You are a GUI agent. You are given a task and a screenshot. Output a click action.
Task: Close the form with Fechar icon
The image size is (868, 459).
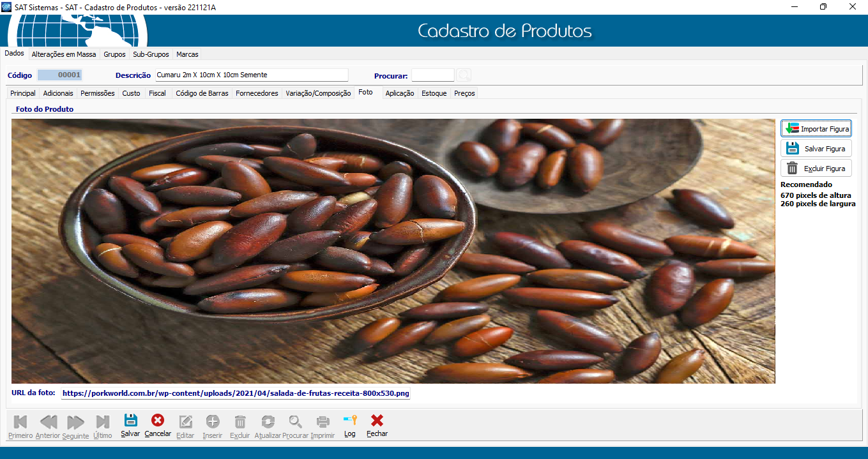pyautogui.click(x=377, y=421)
